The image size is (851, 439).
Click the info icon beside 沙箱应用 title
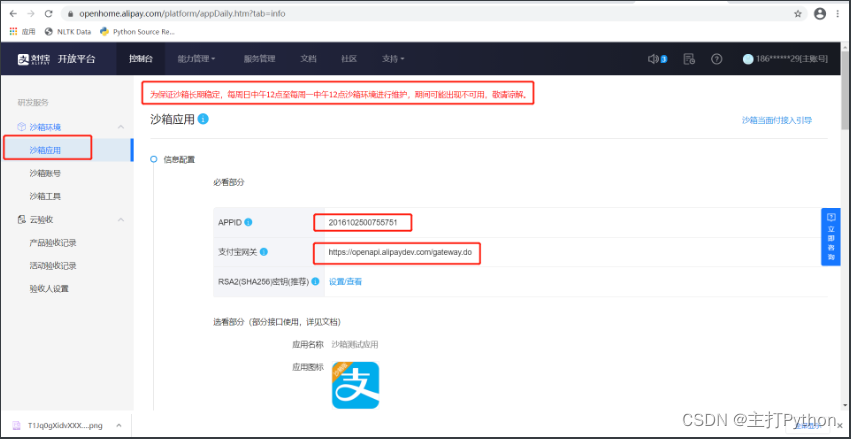[204, 119]
